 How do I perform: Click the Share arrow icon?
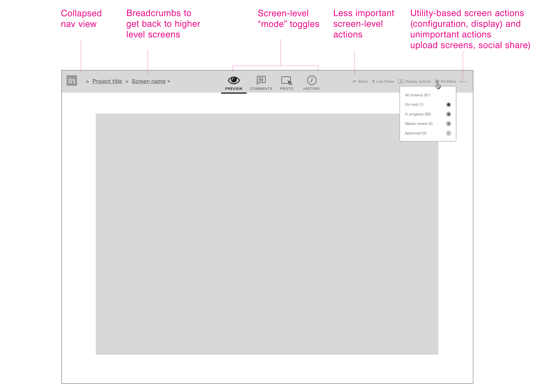[354, 82]
